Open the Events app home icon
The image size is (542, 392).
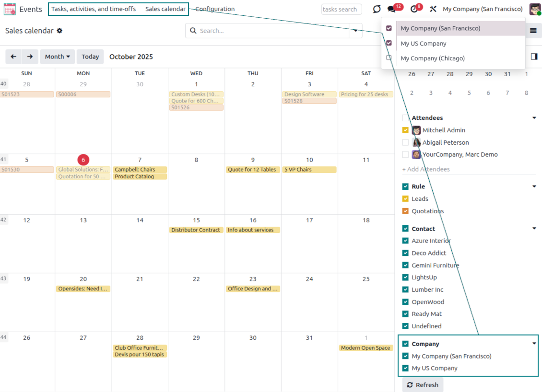coord(10,9)
